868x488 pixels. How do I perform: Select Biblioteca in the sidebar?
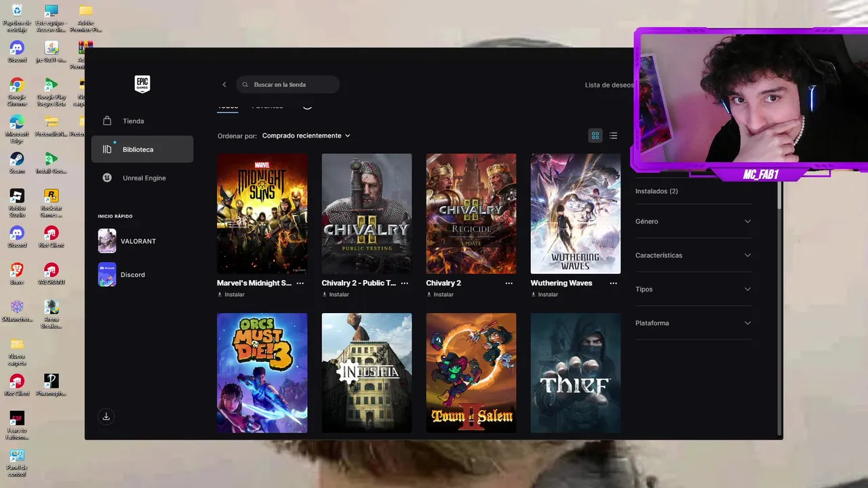coord(142,149)
